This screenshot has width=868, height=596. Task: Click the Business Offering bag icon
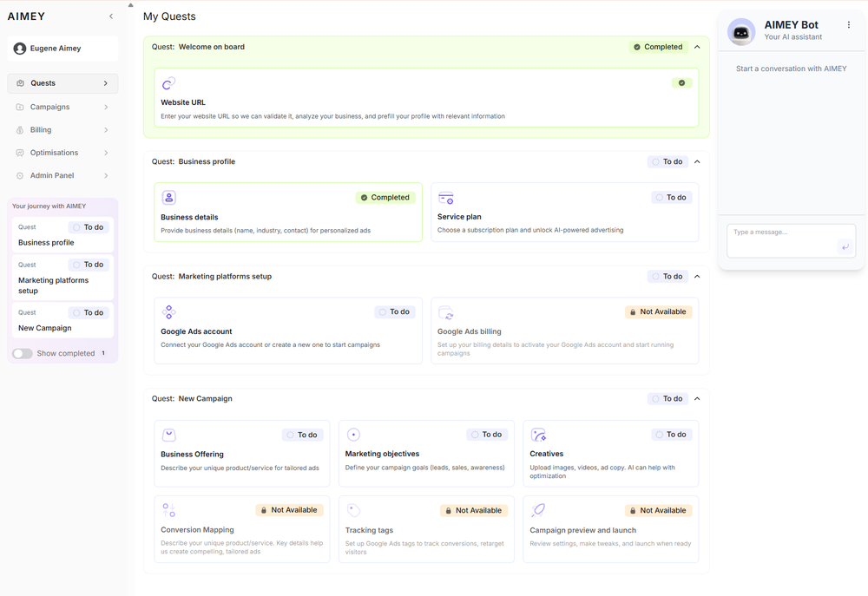pyautogui.click(x=168, y=435)
